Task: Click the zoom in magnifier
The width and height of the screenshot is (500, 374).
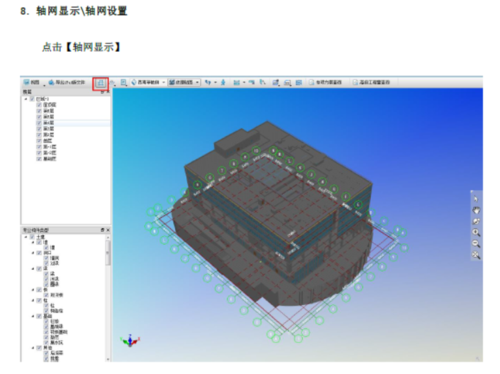Action: [x=476, y=233]
